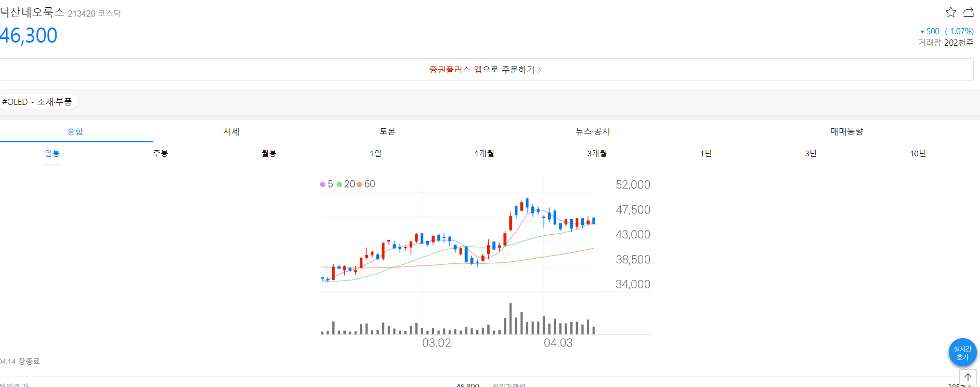This screenshot has width=980, height=387.
Task: Show the 10년 chart range
Action: [x=918, y=153]
